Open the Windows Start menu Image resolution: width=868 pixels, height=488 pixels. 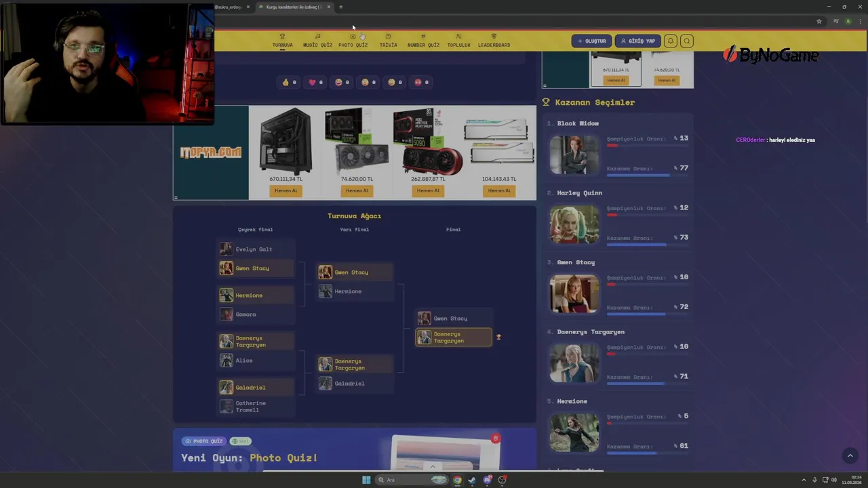[x=366, y=480]
